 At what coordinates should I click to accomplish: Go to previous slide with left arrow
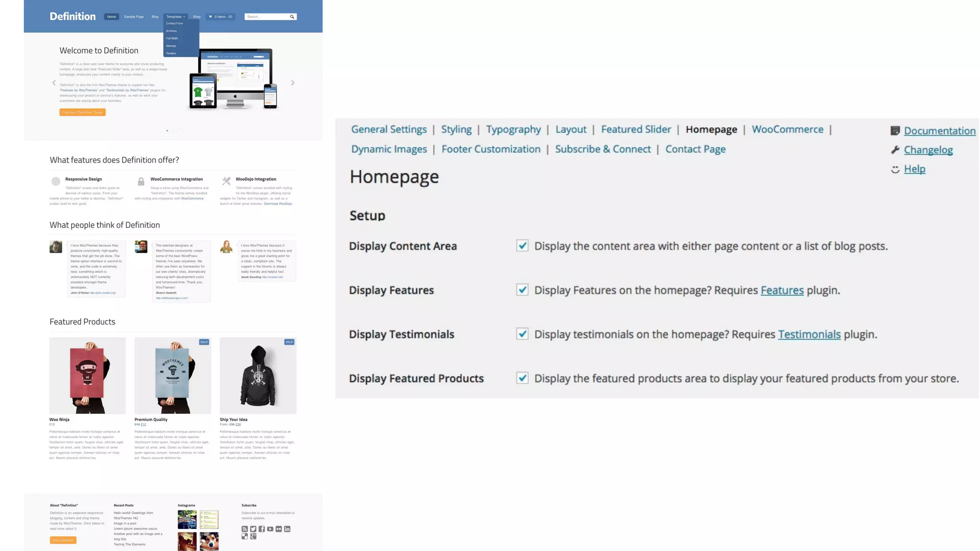pos(54,83)
